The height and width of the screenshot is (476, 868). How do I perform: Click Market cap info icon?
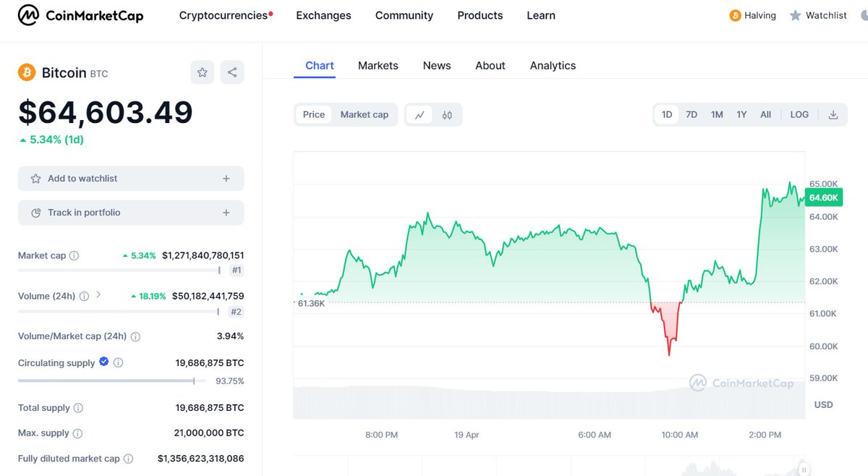(74, 255)
